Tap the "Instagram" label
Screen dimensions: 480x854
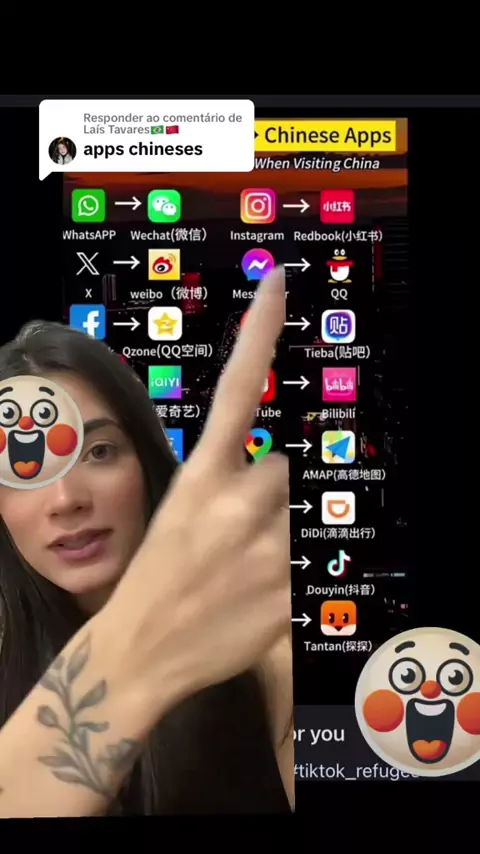[x=257, y=236]
